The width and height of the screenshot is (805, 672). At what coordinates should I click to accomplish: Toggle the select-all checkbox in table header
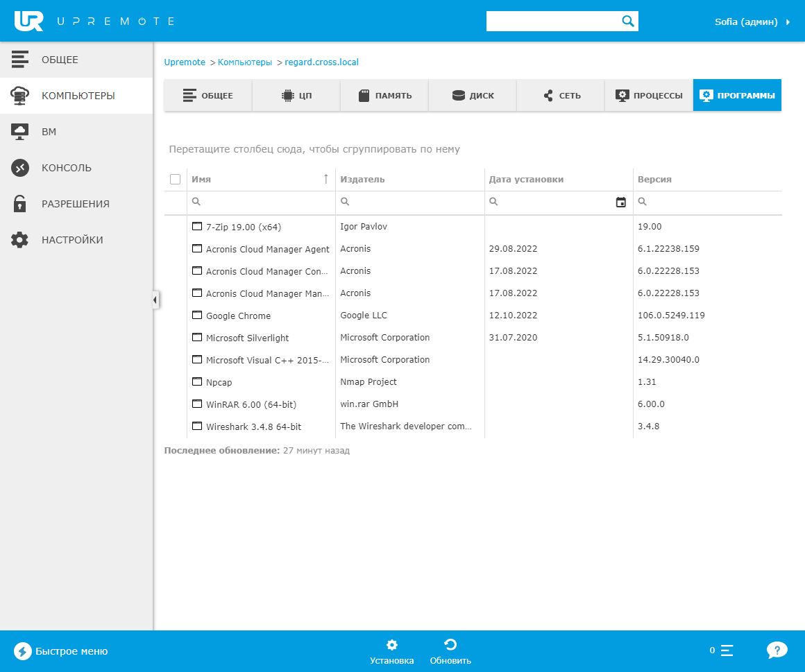175,179
